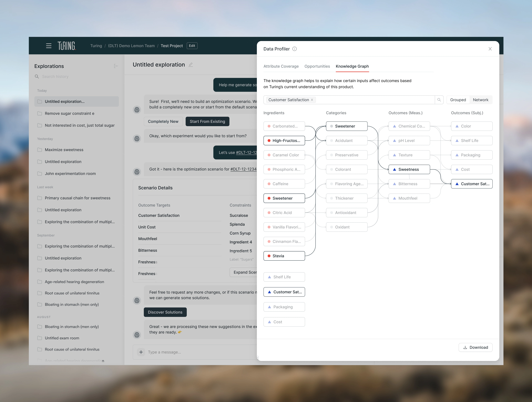
Task: Click the plus icon beside message box
Action: coord(141,352)
